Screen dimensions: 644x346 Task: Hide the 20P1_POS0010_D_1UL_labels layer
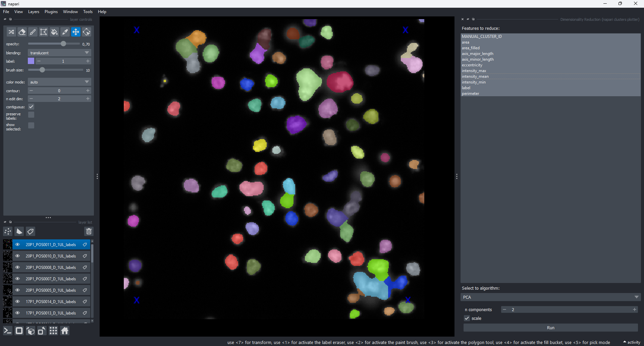17,256
